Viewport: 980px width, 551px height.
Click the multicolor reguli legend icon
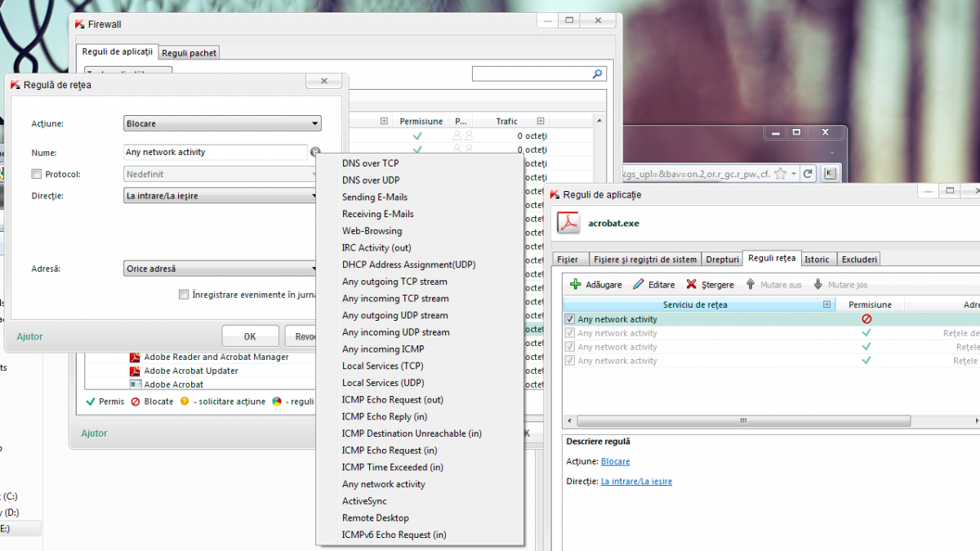coord(278,402)
